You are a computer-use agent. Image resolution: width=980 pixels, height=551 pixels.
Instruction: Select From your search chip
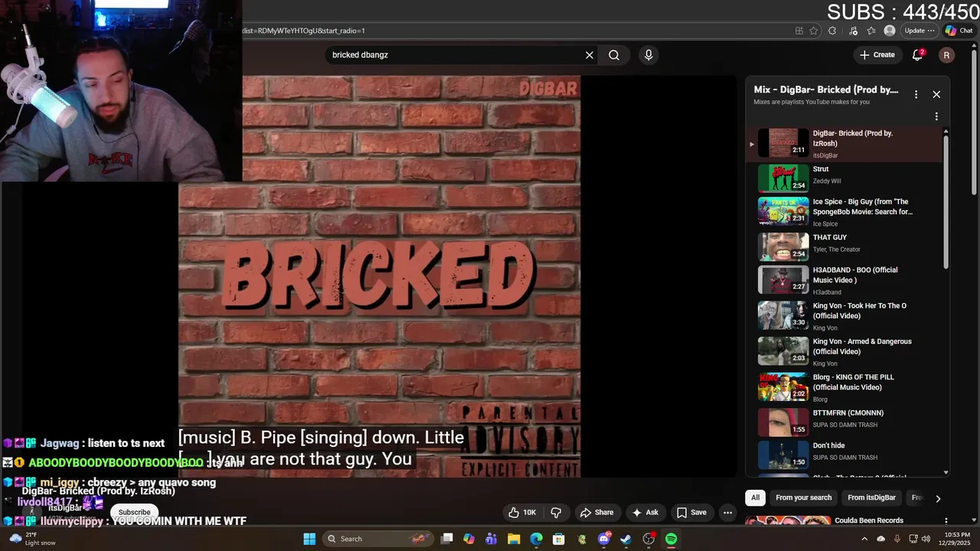click(803, 497)
